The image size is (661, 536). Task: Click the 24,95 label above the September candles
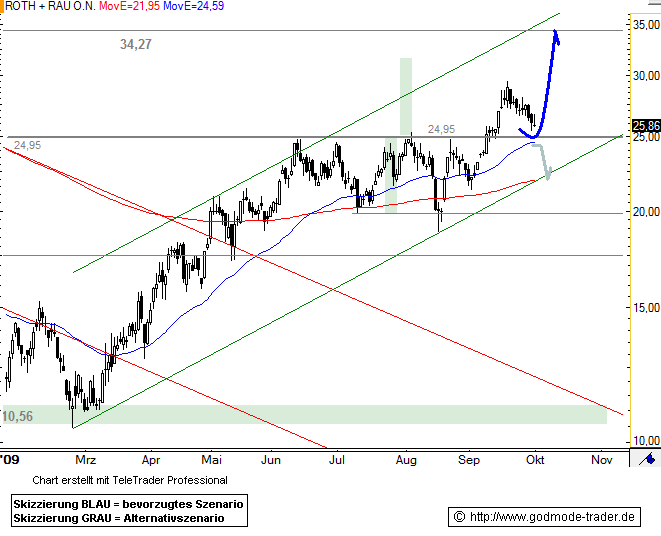click(441, 129)
